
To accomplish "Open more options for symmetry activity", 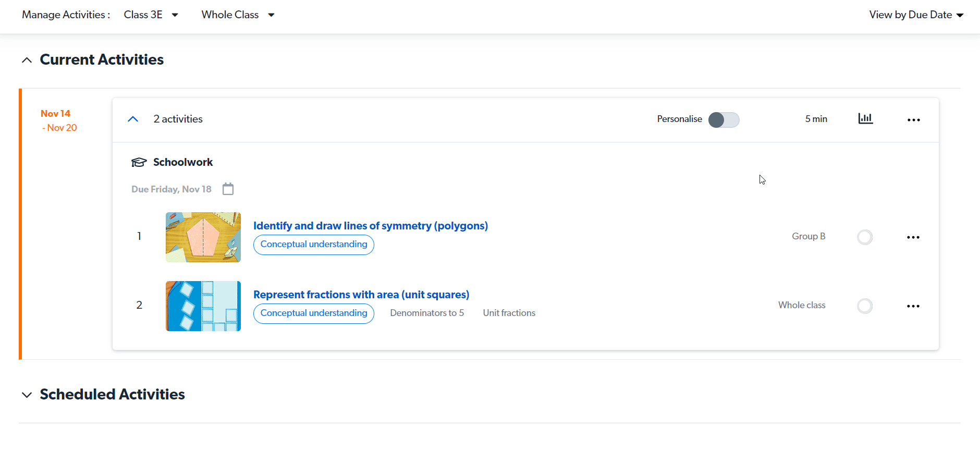I will coord(913,237).
